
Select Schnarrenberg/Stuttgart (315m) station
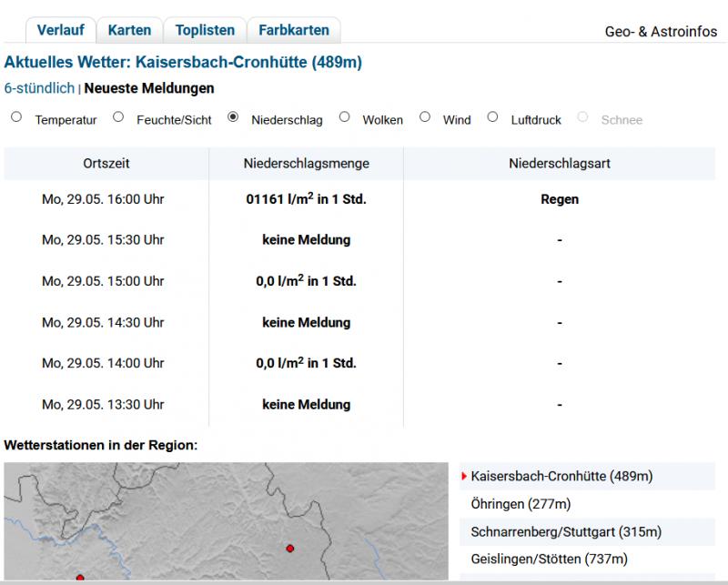pyautogui.click(x=565, y=531)
